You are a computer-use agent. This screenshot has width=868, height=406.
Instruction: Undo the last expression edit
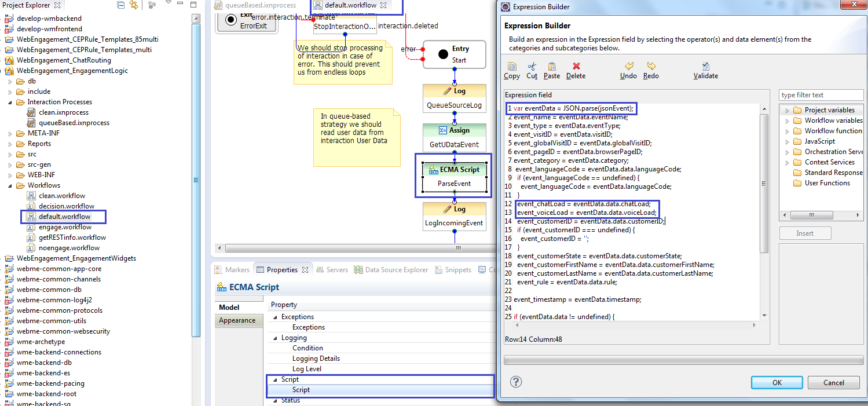628,67
